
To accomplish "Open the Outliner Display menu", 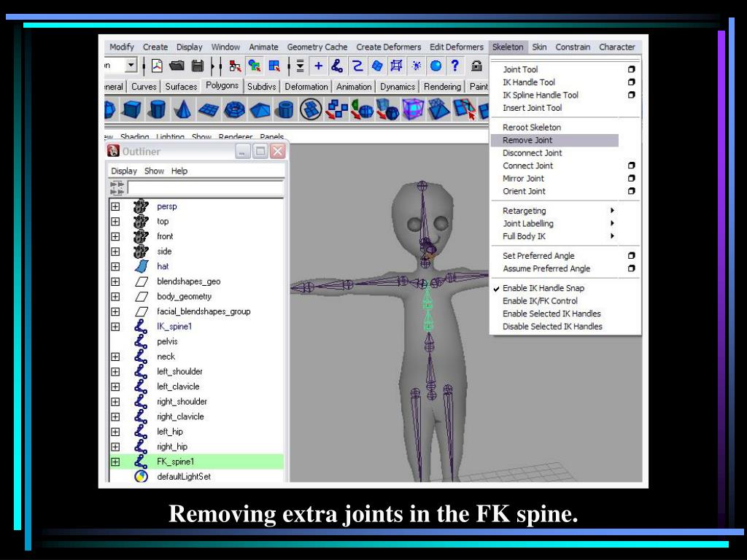I will click(124, 171).
